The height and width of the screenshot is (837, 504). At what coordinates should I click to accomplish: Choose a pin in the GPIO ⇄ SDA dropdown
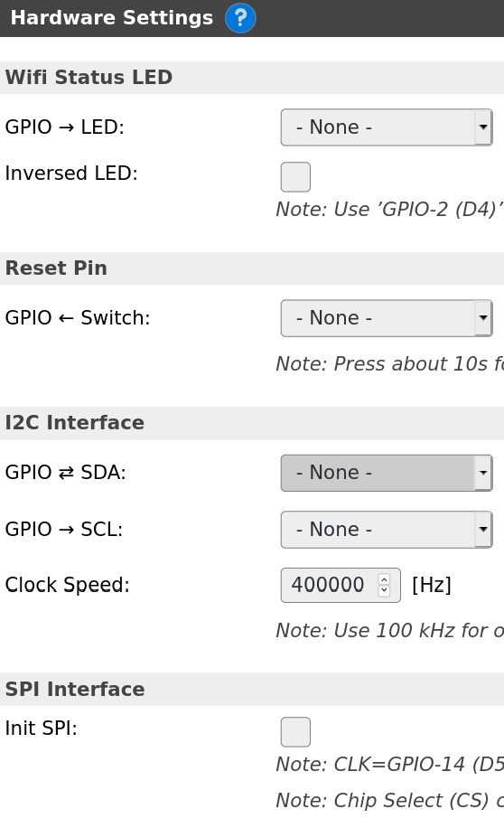387,473
